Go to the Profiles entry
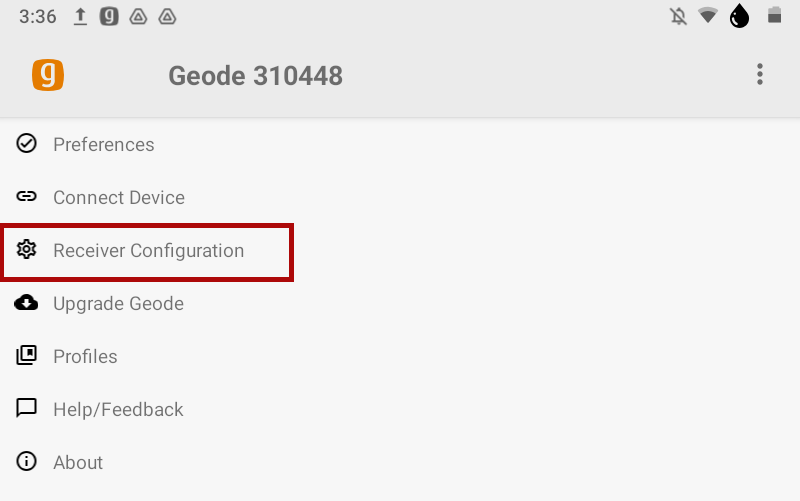The image size is (800, 501). point(85,357)
